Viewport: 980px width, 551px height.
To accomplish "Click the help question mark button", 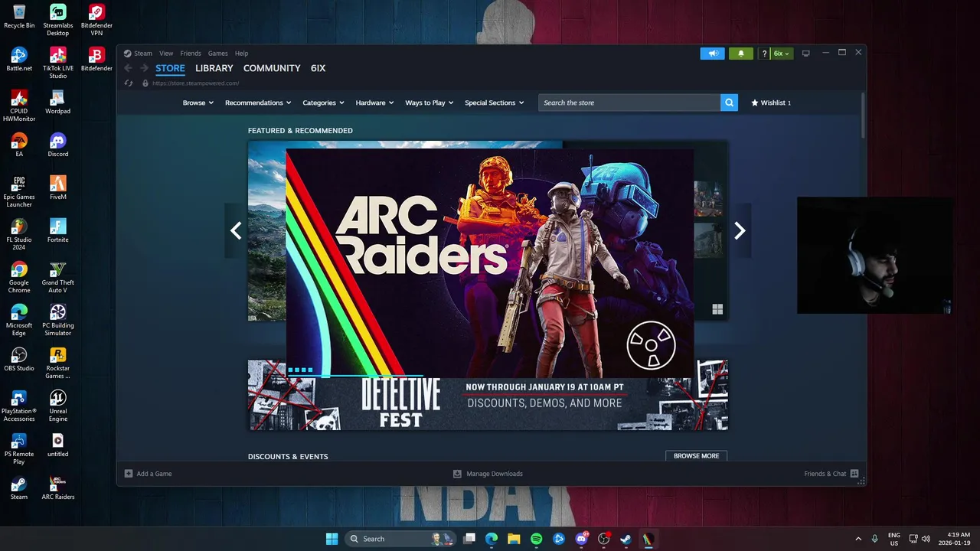I will (764, 54).
